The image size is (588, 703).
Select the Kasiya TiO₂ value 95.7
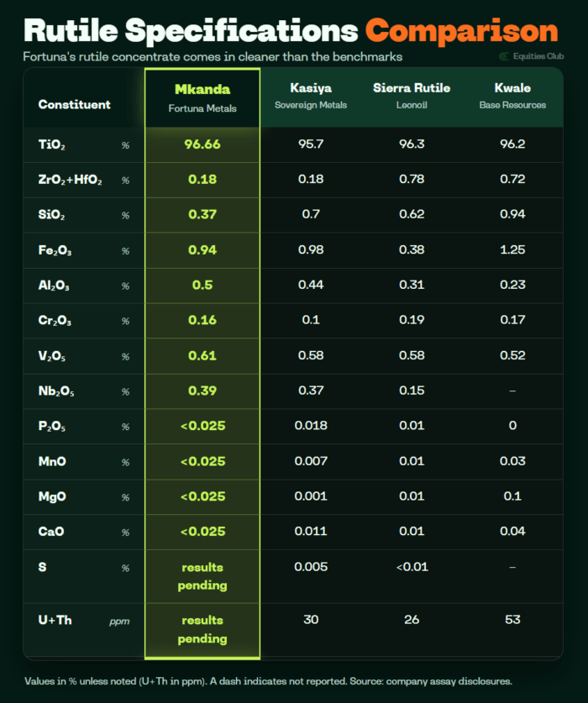(x=311, y=144)
